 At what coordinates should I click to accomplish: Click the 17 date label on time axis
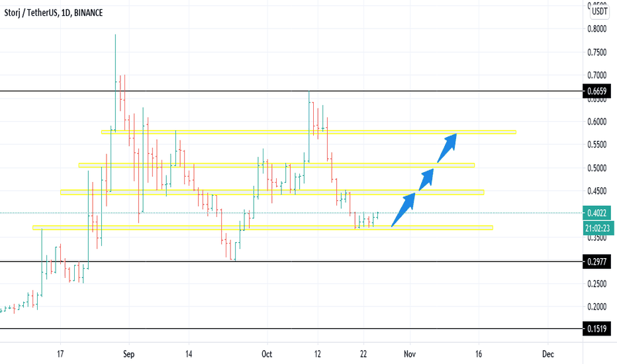pyautogui.click(x=60, y=354)
